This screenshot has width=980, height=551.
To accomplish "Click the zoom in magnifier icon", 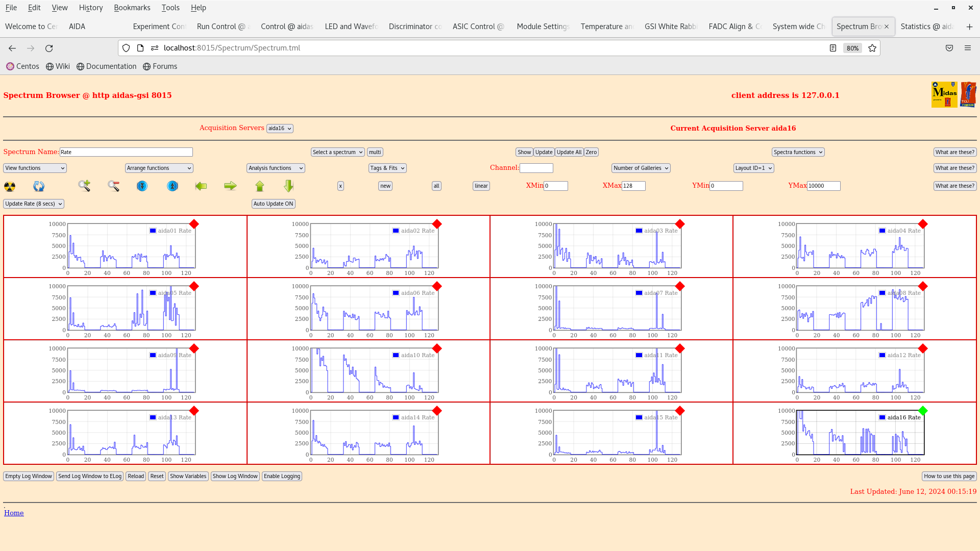I will [x=84, y=186].
